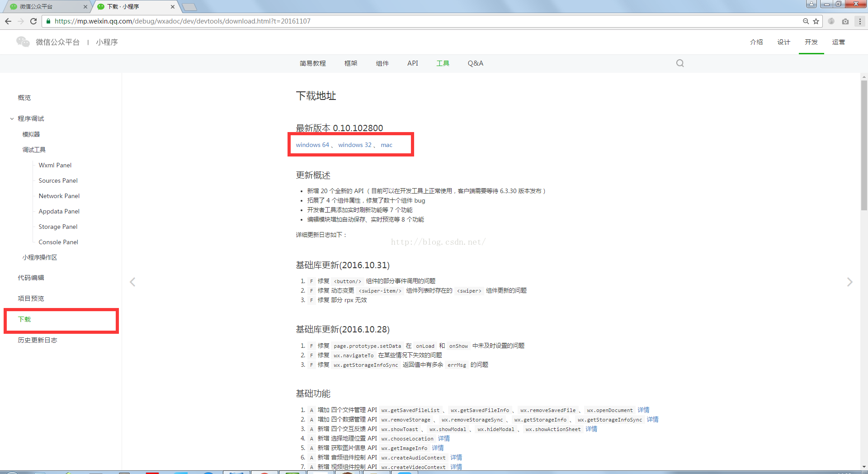This screenshot has width=868, height=474.
Task: Open 详情 link for wx.getStorageInfoSync row
Action: [652, 419]
